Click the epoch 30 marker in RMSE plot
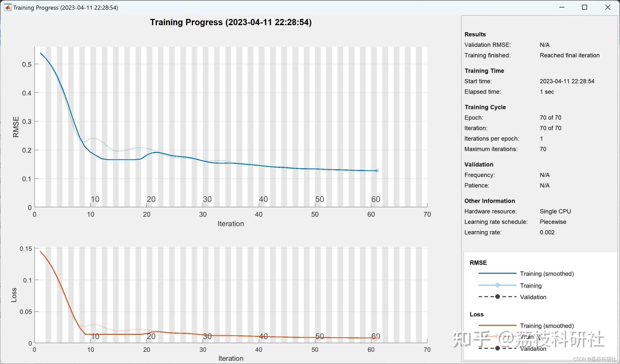This screenshot has height=364, width=620. tap(207, 199)
